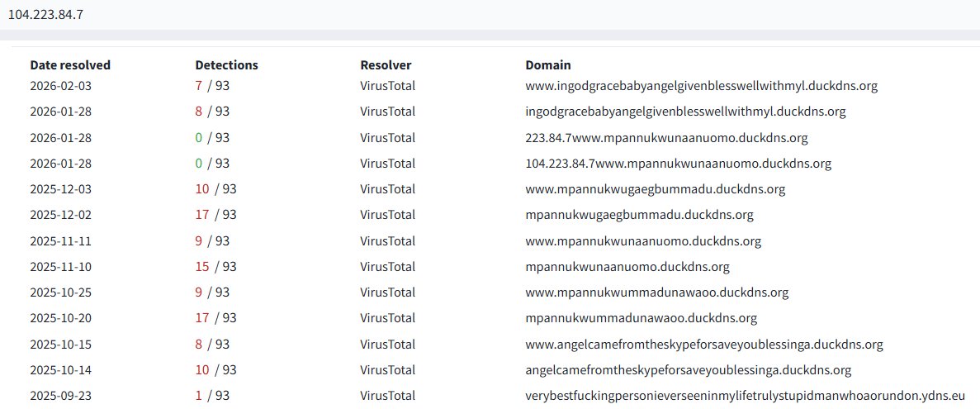Click VirusTotal resolver in 2025-09-23 row
This screenshot has width=980, height=409.
(387, 395)
